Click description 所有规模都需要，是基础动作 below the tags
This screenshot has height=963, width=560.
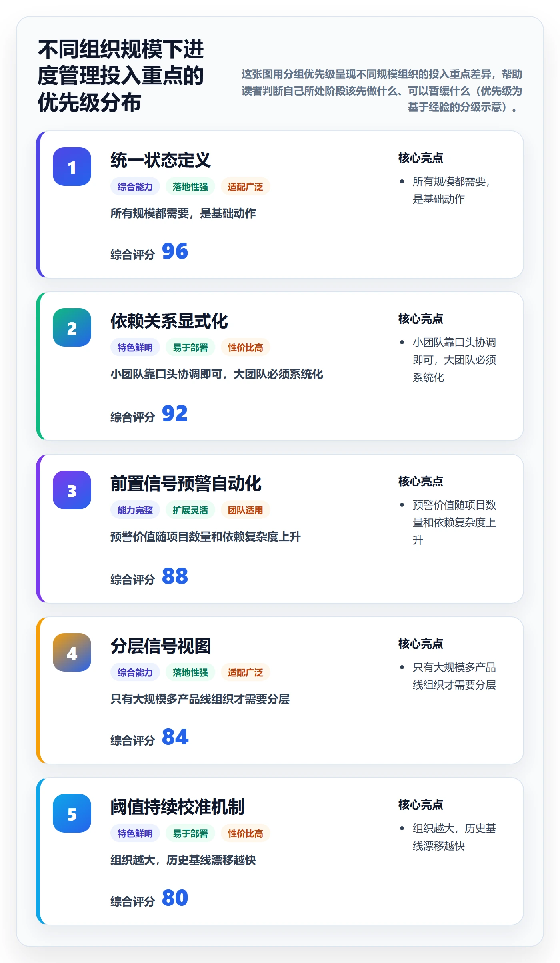183,213
